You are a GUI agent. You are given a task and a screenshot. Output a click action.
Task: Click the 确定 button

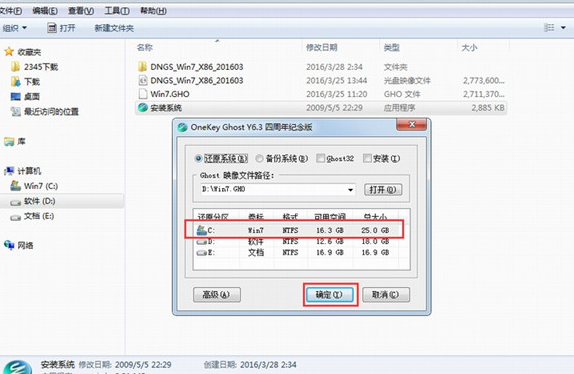coord(329,295)
